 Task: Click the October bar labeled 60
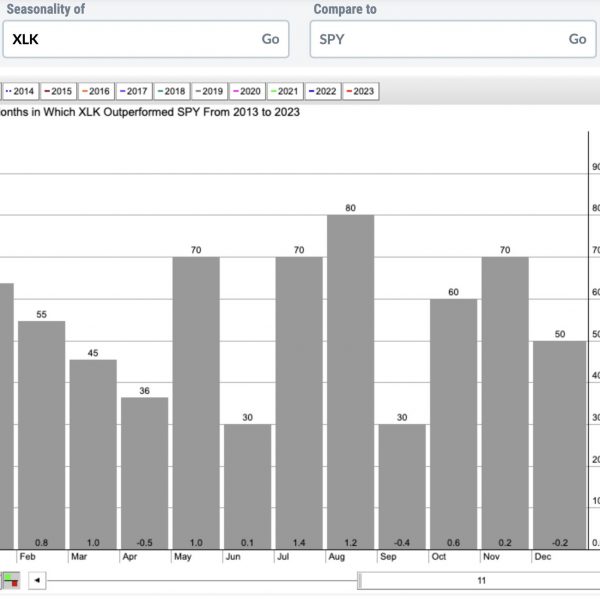click(x=453, y=424)
